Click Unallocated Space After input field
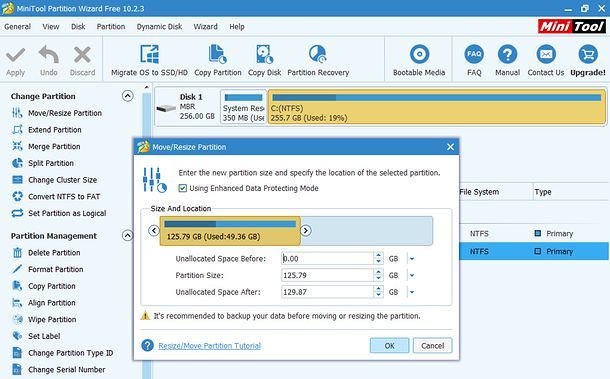Screen dimensions: 610x379 click(x=327, y=292)
